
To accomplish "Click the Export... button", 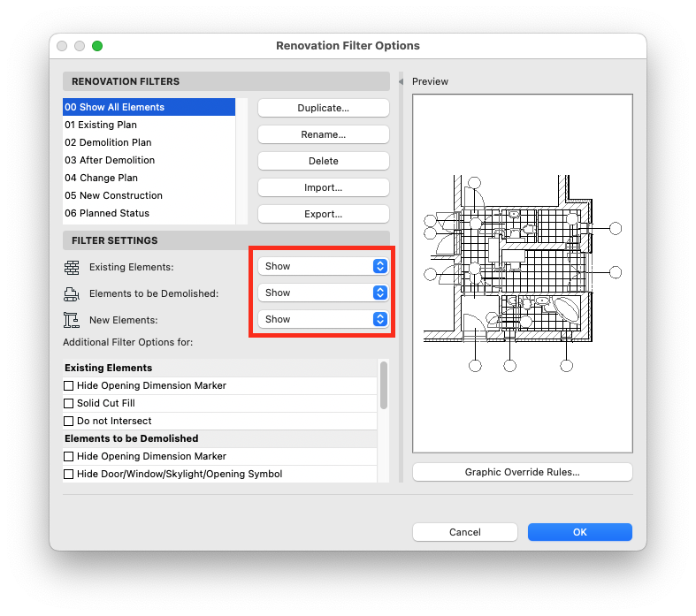I will pos(323,214).
